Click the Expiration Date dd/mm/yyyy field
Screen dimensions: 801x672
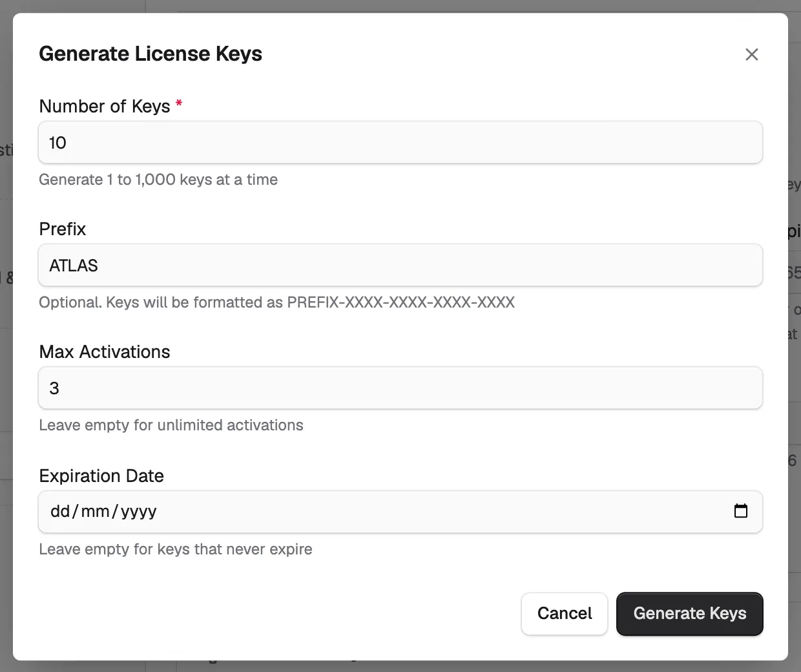(x=400, y=512)
